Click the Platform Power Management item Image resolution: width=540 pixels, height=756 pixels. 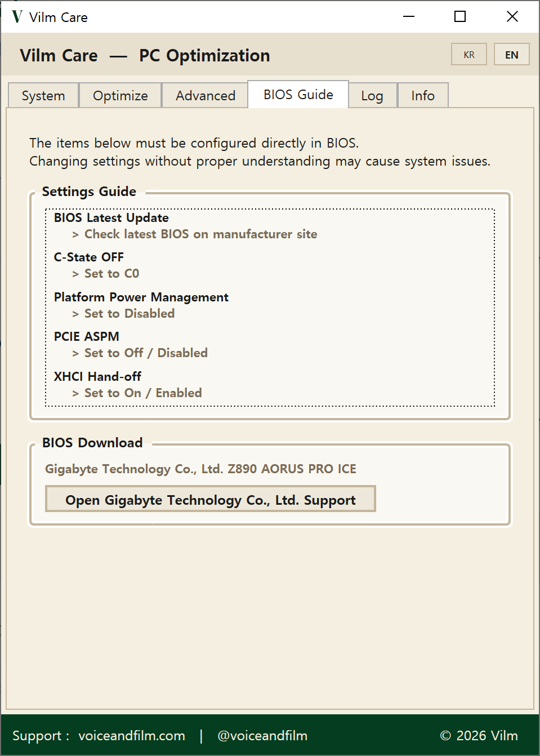[x=141, y=297]
